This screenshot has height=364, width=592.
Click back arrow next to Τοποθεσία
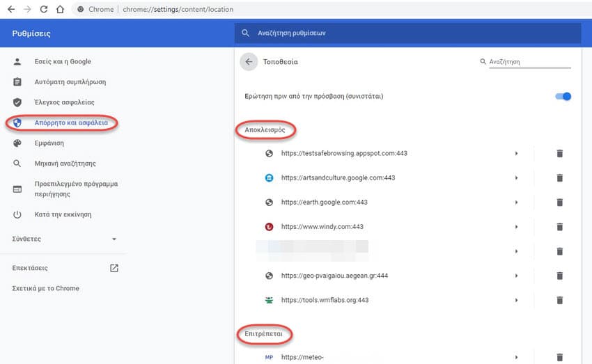(x=249, y=62)
